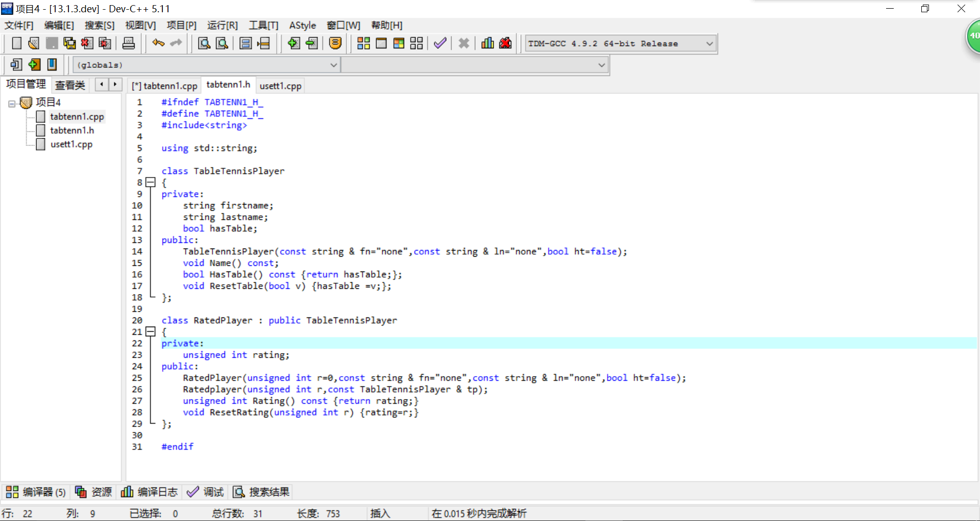Open the 编译器 (5) bottom tab

(36, 492)
